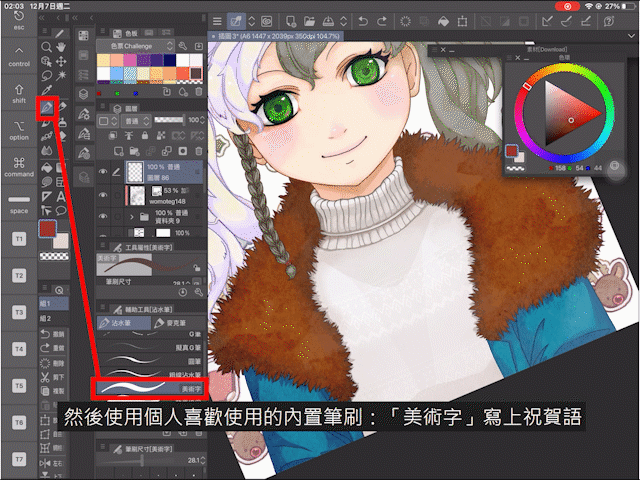This screenshot has height=480, width=640.
Task: Select the Zoom magnifier tool
Action: [46, 47]
